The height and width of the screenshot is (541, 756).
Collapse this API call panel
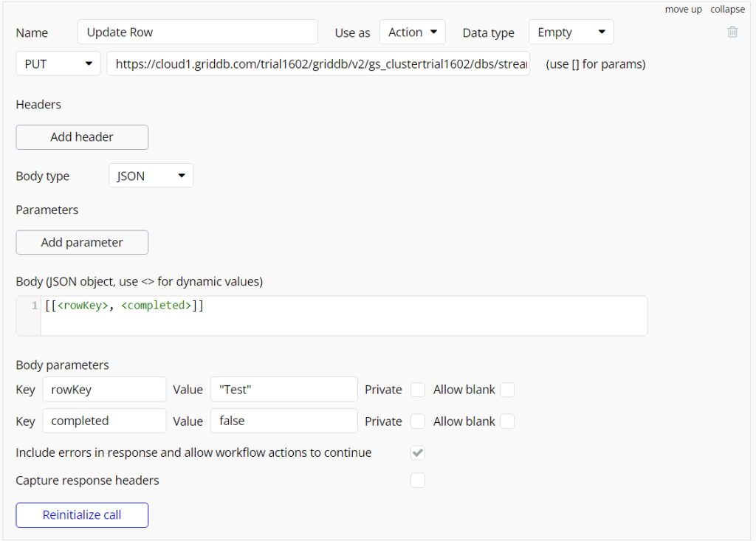(728, 9)
